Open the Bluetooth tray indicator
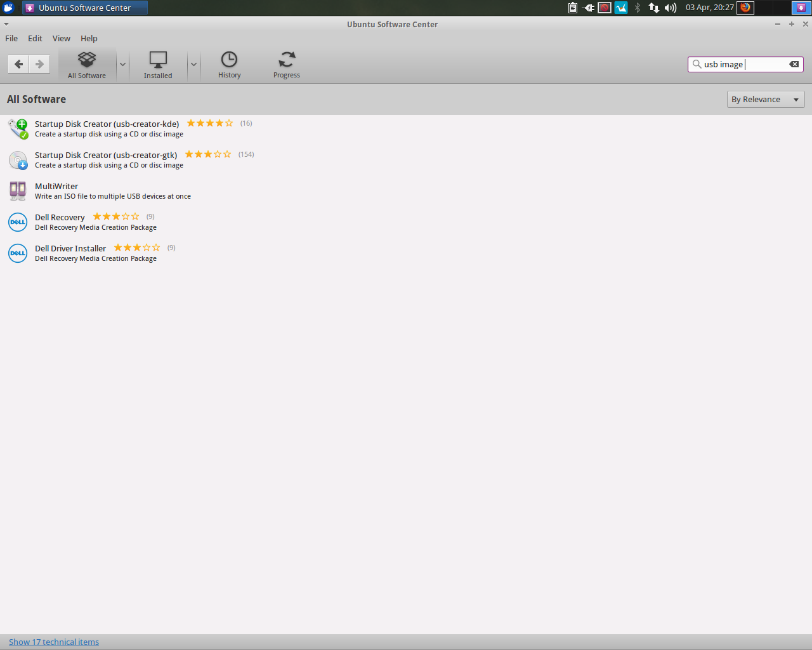This screenshot has width=812, height=650. coord(638,8)
